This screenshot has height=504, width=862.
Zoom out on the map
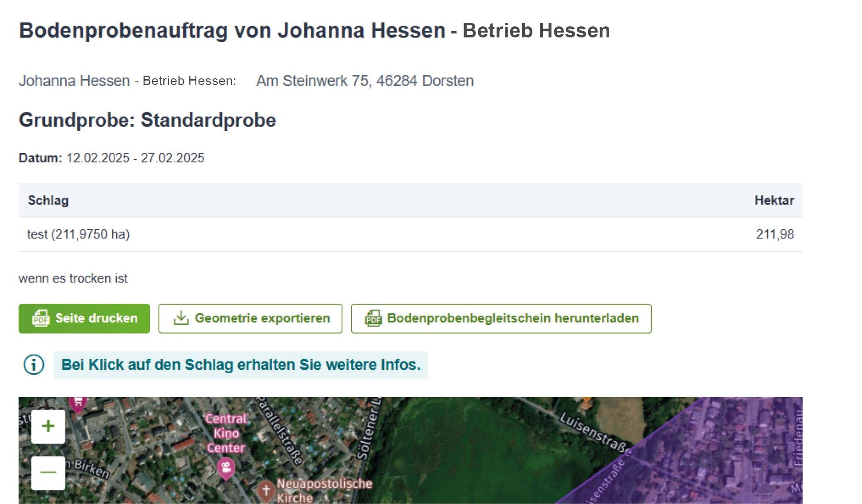(x=48, y=473)
